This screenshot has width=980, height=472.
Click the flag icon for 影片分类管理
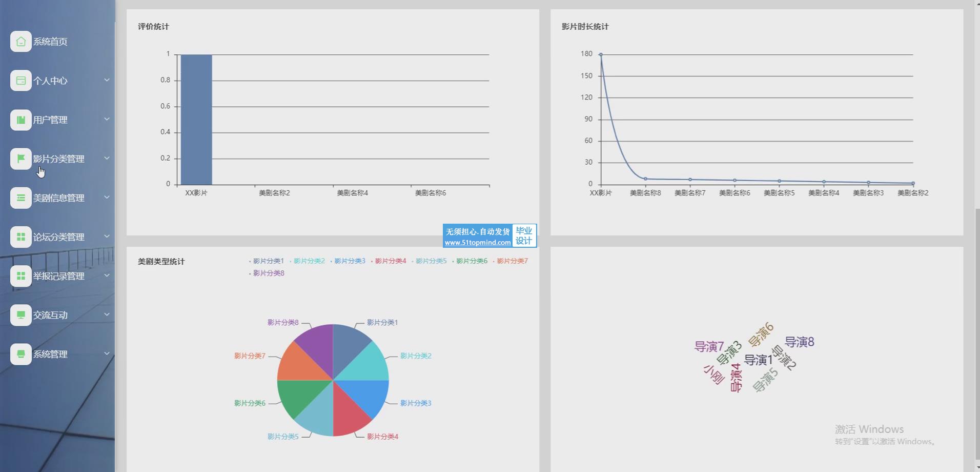[21, 159]
